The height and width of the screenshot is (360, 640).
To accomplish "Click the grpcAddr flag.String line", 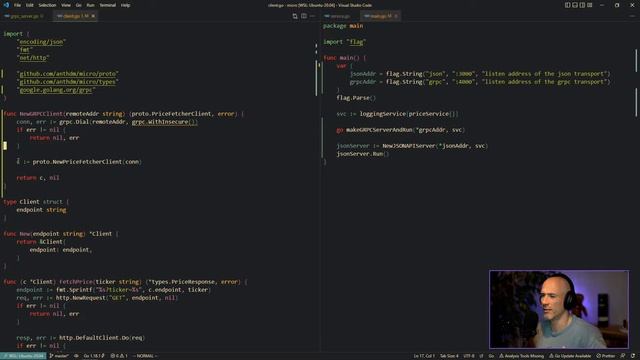I will [480, 82].
